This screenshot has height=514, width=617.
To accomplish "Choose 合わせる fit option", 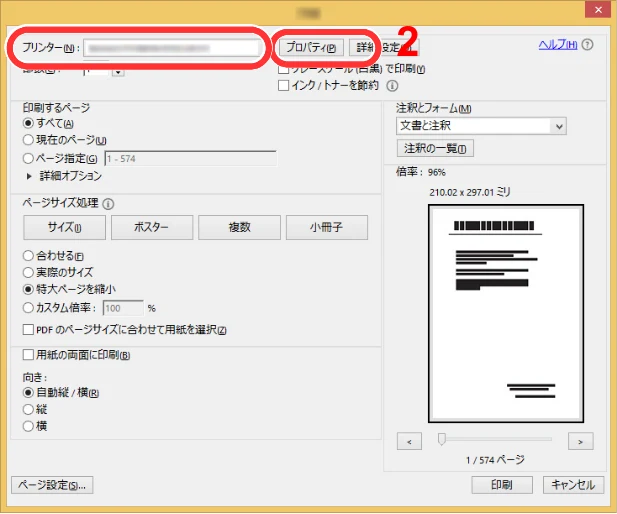I will coord(28,256).
